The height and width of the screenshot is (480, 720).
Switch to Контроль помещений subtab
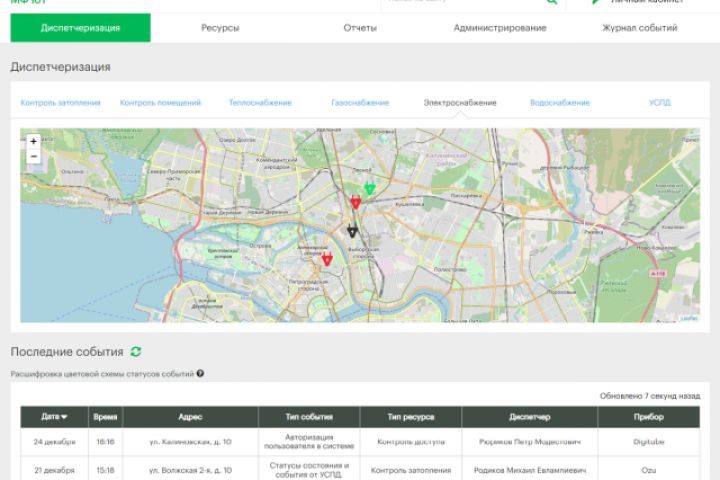point(160,102)
